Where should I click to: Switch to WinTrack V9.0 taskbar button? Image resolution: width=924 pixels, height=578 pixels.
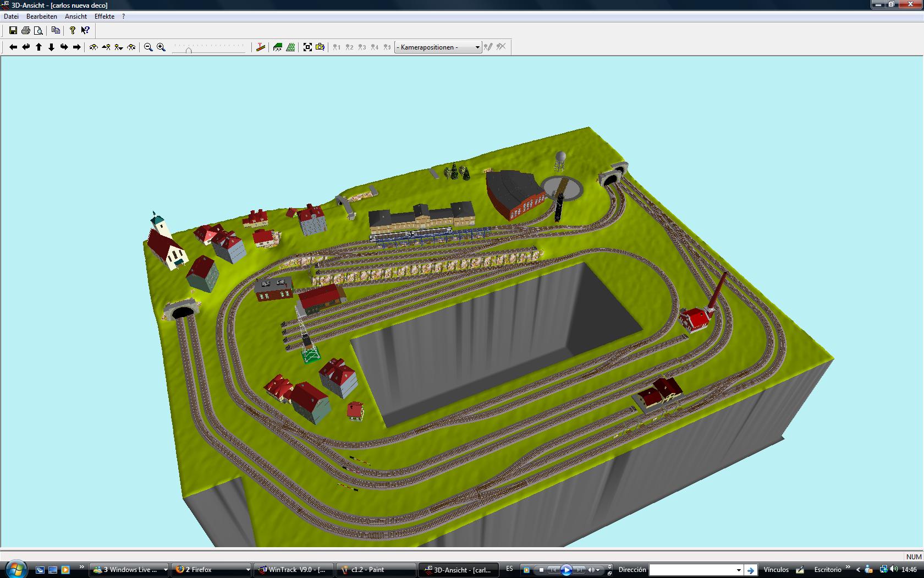coord(294,570)
